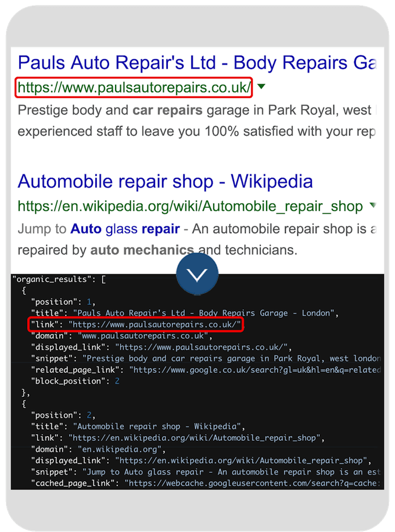Viewport: 395px width, 532px height.
Task: Click the "block_position": 2 line
Action: 75,381
